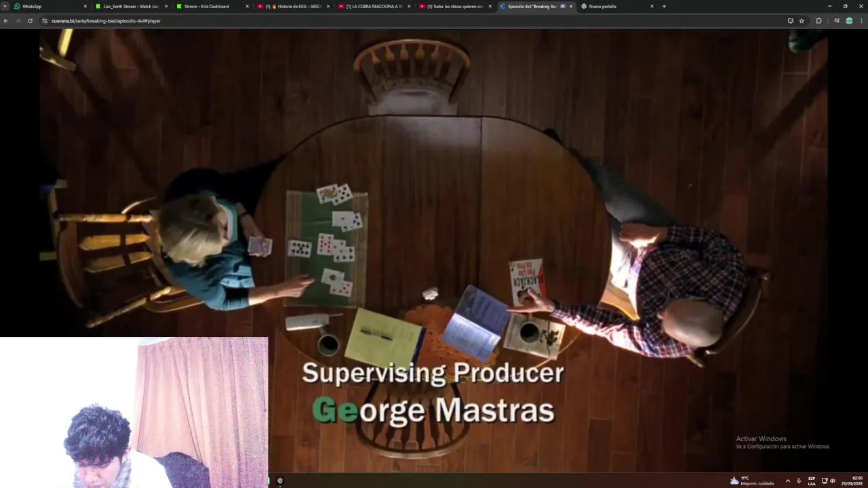Change the ESP LAA input language
Screen dimensions: 868x488
[812, 481]
